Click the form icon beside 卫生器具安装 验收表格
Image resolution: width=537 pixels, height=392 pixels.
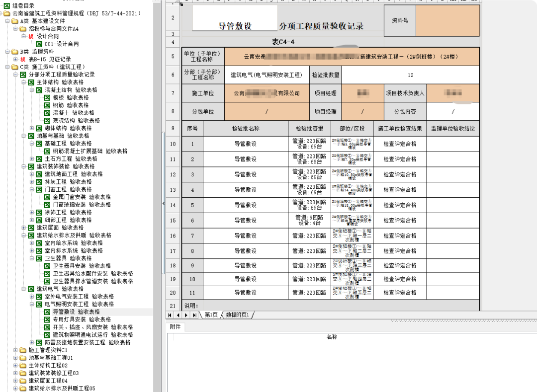(x=47, y=266)
